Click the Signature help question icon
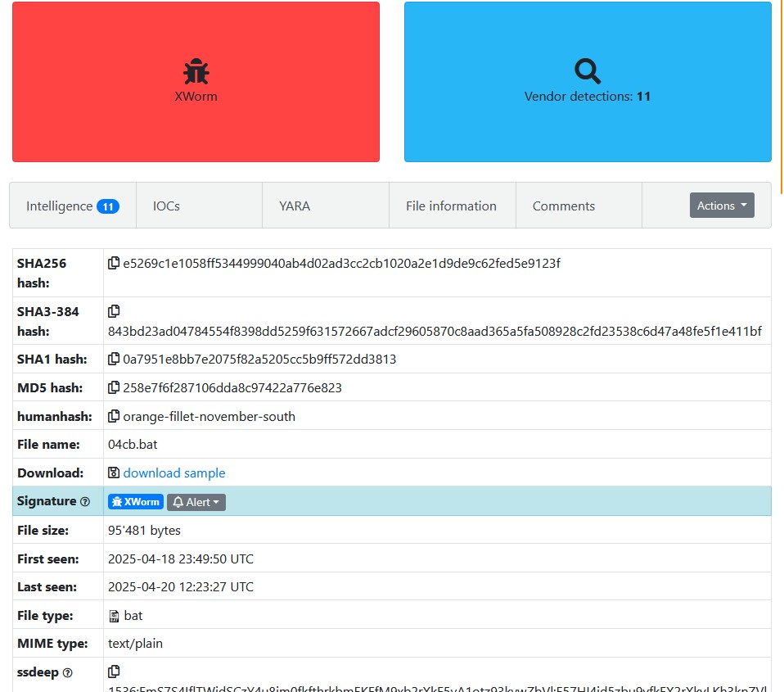784x692 pixels. pos(85,502)
